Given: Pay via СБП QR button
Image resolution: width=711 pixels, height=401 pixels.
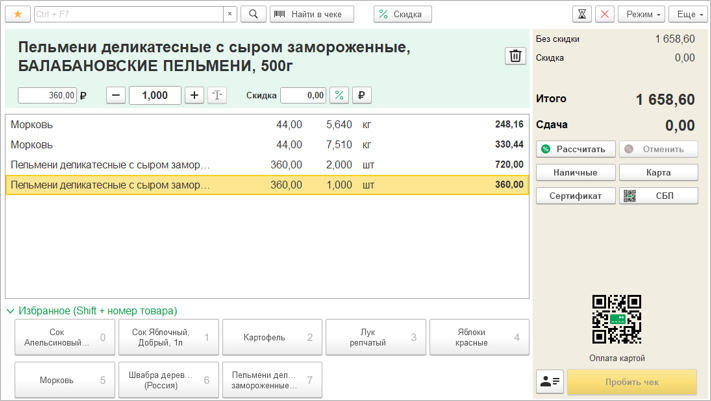Looking at the screenshot, I should (x=658, y=196).
